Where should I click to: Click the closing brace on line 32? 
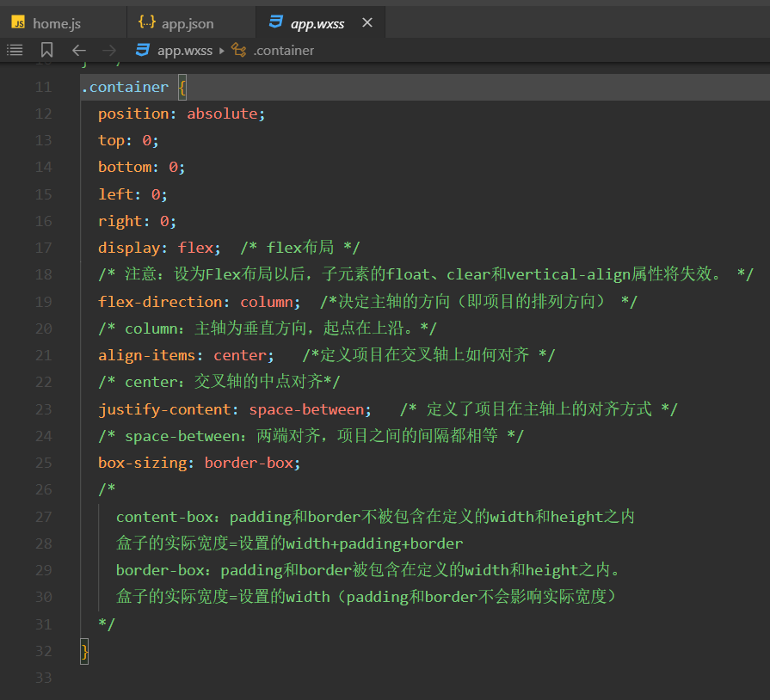pyautogui.click(x=84, y=651)
